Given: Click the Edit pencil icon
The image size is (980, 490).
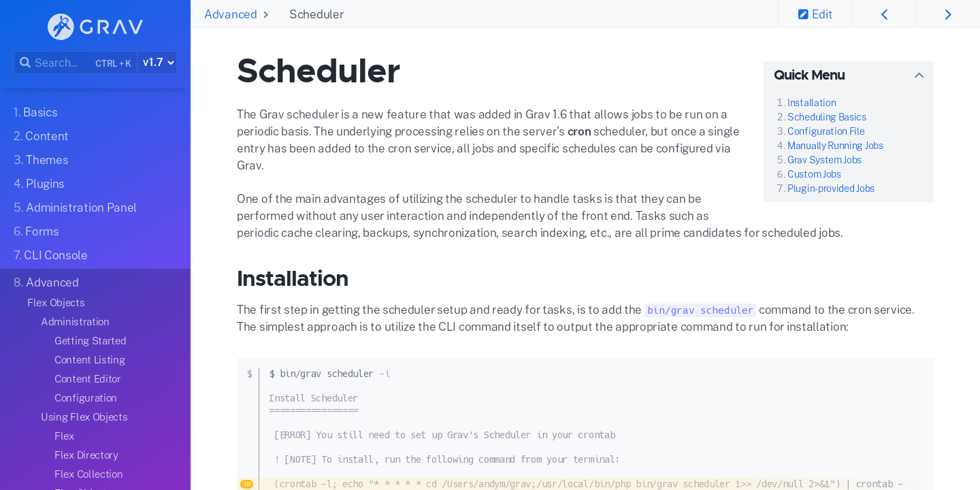Looking at the screenshot, I should point(803,14).
